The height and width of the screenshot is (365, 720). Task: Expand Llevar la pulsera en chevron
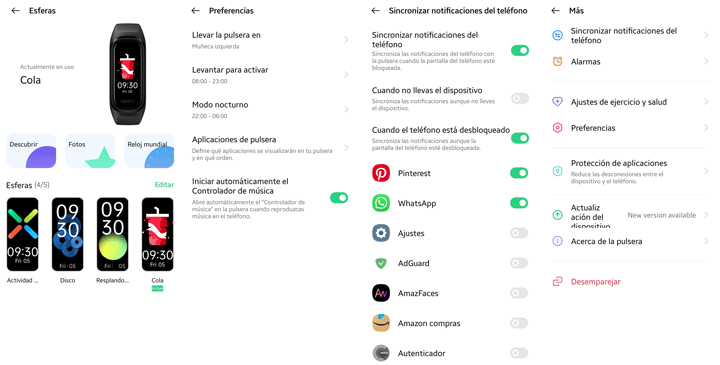(x=346, y=40)
